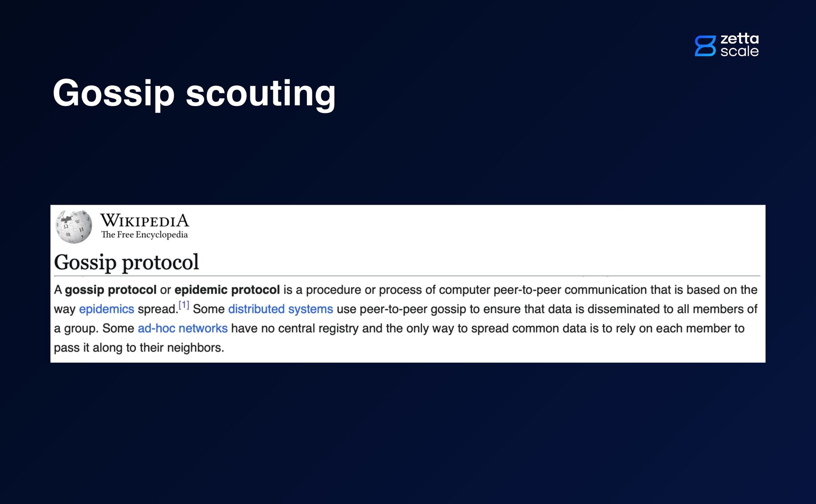Click the Wikipedia wordmark text
Viewport: 816px width, 504px height.
(x=144, y=220)
